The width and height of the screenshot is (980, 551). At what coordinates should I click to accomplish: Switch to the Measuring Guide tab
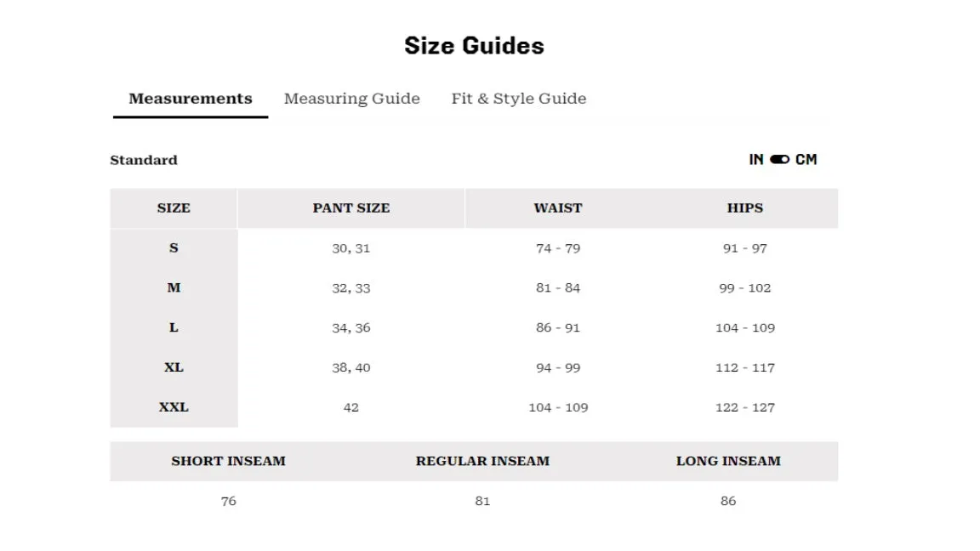pos(352,99)
